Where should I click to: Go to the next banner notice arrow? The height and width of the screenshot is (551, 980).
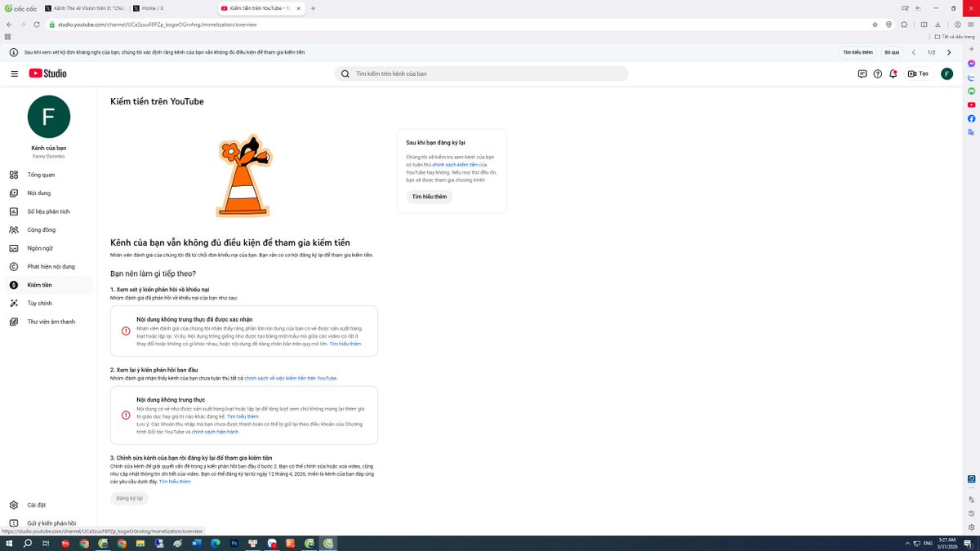tap(948, 52)
